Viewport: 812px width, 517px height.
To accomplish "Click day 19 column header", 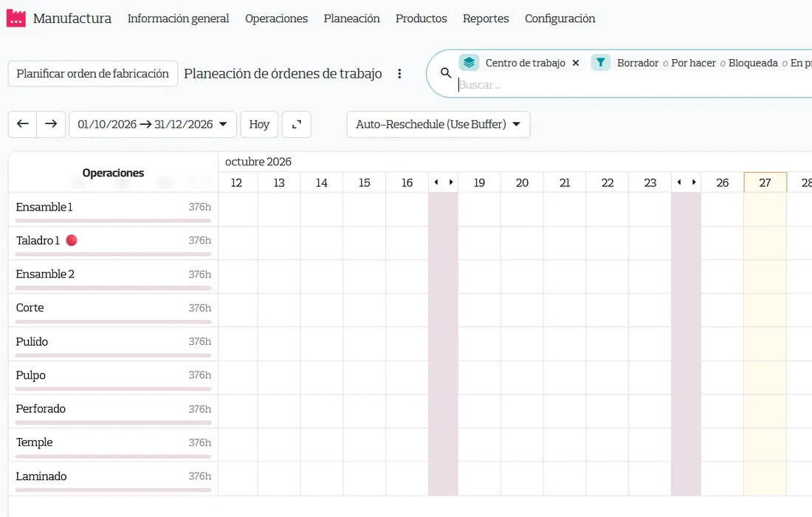I will pos(480,182).
